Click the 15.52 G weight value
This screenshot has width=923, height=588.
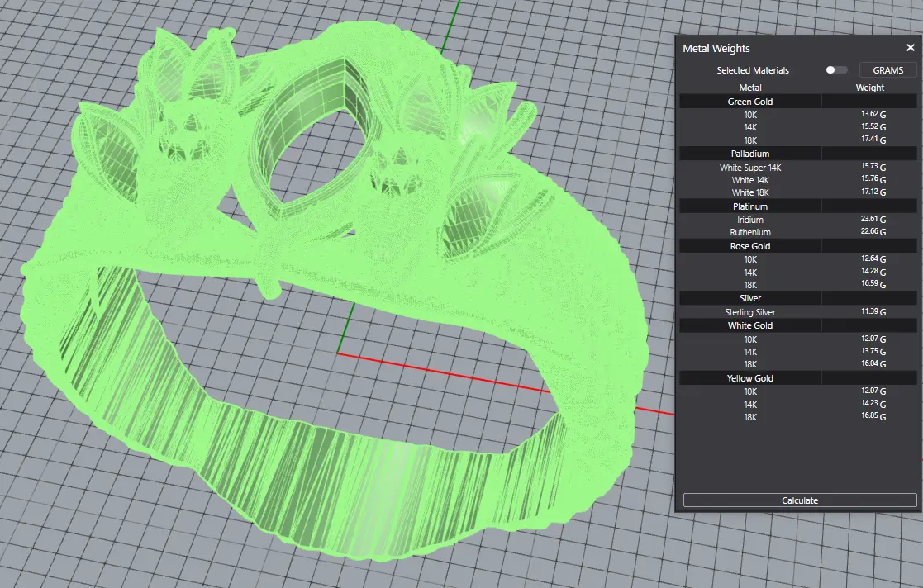coord(873,127)
